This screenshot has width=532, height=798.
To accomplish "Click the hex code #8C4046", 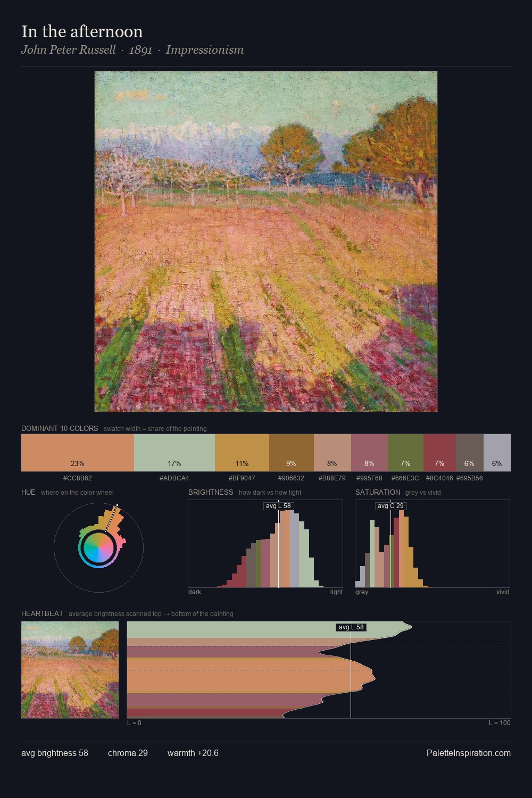I will [439, 478].
